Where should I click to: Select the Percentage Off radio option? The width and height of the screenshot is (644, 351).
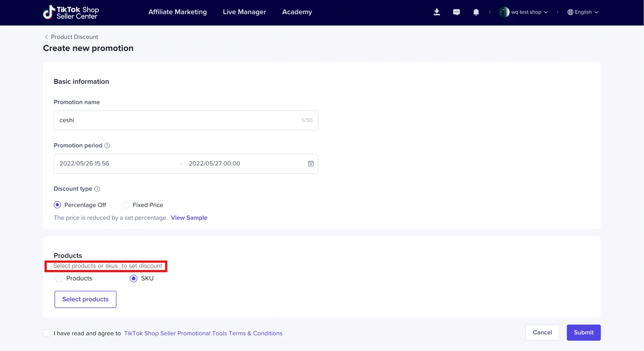point(58,205)
